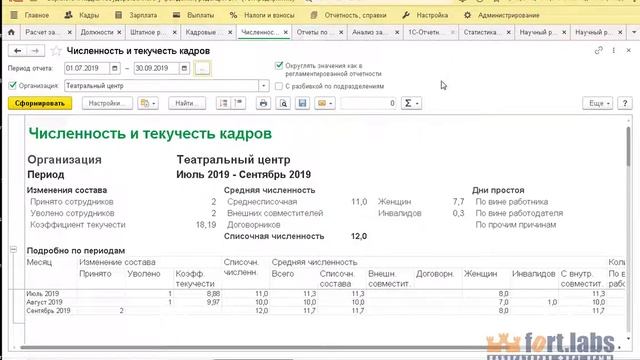This screenshot has width=640, height=360.
Task: Switch to Кадровые tab
Action: point(201,32)
